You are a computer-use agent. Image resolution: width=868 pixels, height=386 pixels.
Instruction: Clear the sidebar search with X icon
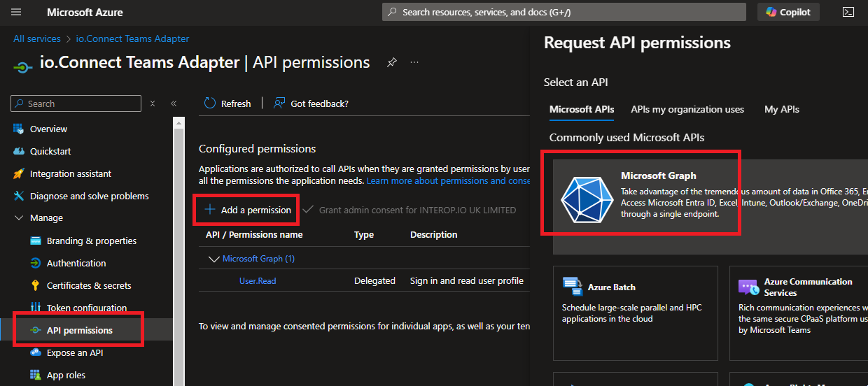click(153, 103)
